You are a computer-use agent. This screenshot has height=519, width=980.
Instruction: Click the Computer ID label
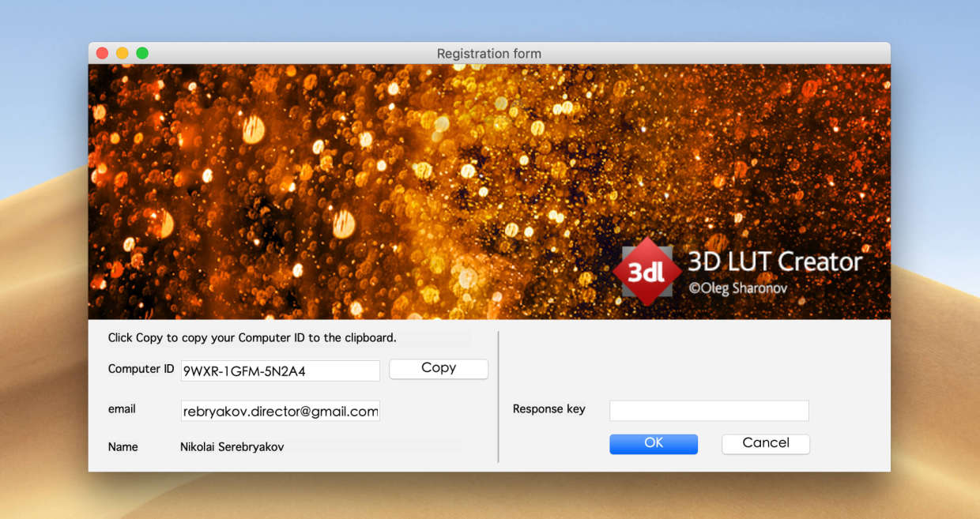pos(141,369)
